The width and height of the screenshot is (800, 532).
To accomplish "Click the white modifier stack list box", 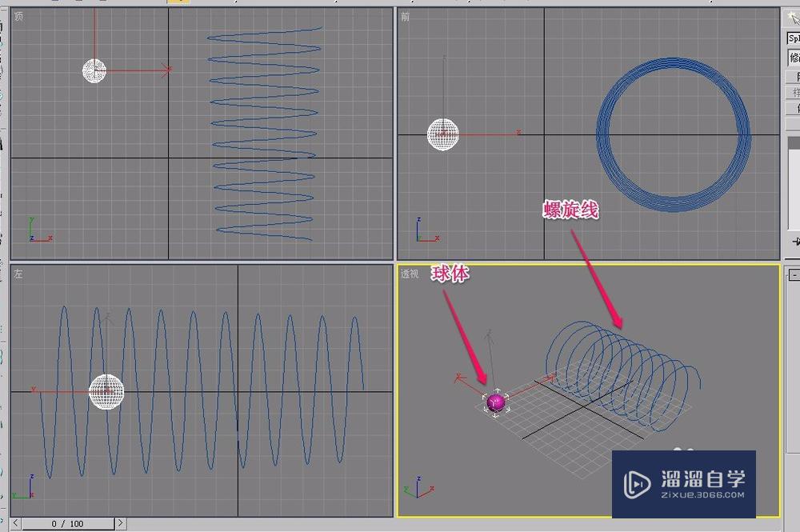I will (794, 182).
